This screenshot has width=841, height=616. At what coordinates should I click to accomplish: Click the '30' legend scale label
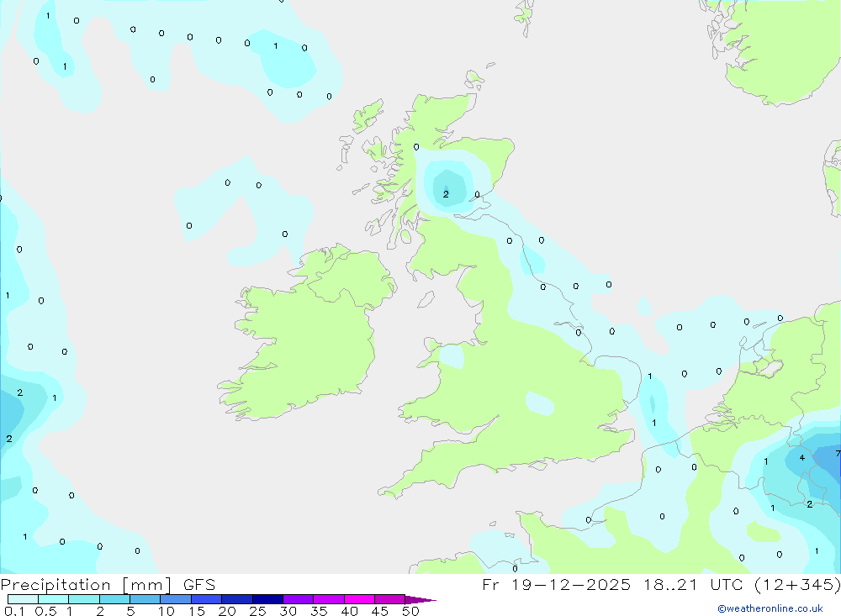pos(288,611)
